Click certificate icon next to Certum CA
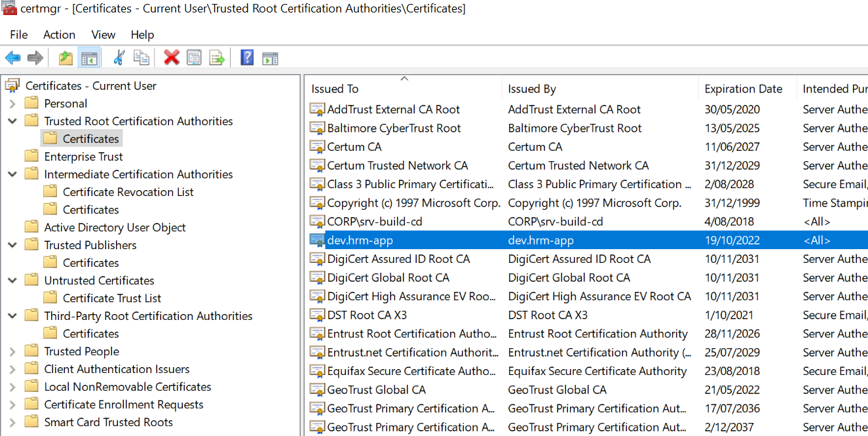Viewport: 868px width, 436px height. point(317,147)
